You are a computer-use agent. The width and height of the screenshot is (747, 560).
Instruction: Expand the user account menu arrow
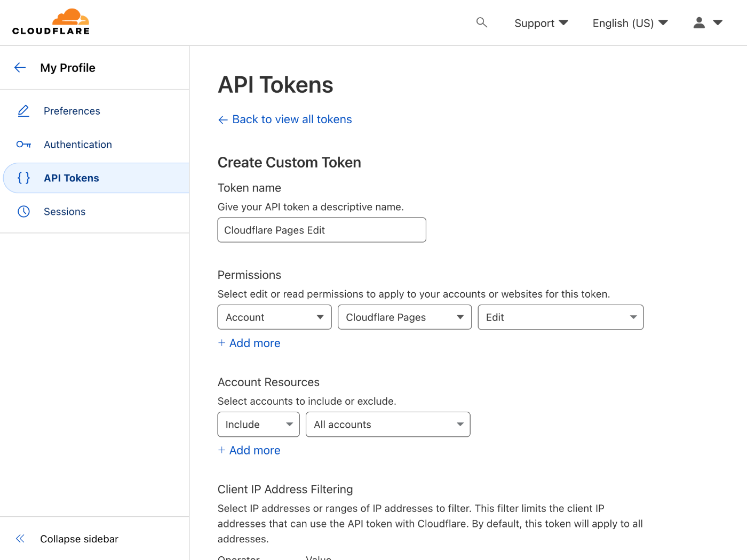718,22
